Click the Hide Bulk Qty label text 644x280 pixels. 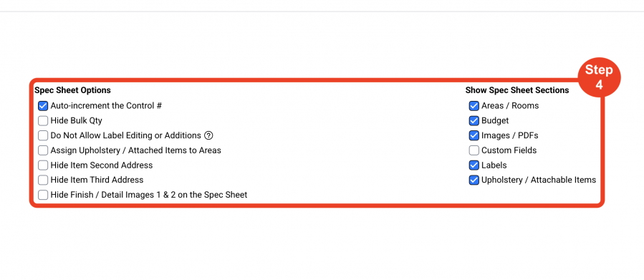click(77, 121)
